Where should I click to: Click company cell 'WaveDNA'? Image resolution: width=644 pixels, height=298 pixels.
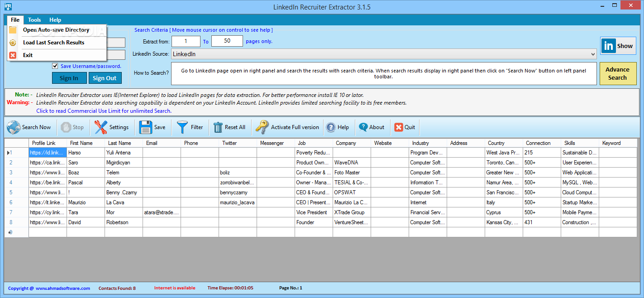click(352, 163)
